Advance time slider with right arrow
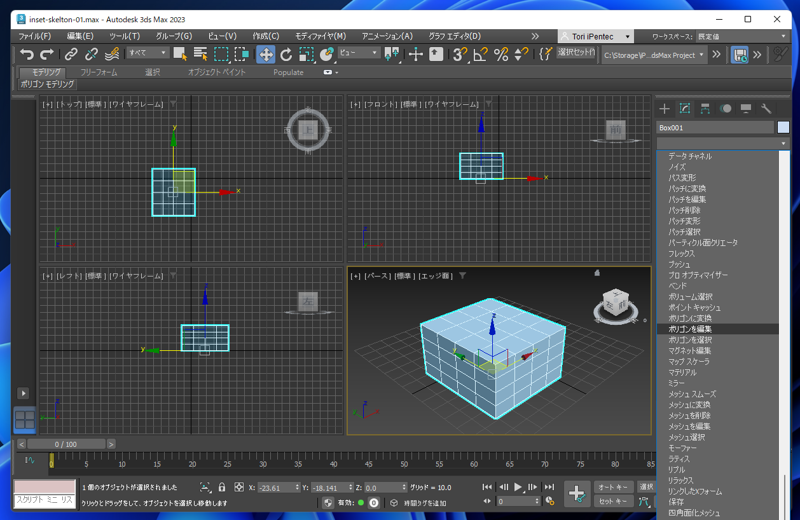 click(x=111, y=444)
